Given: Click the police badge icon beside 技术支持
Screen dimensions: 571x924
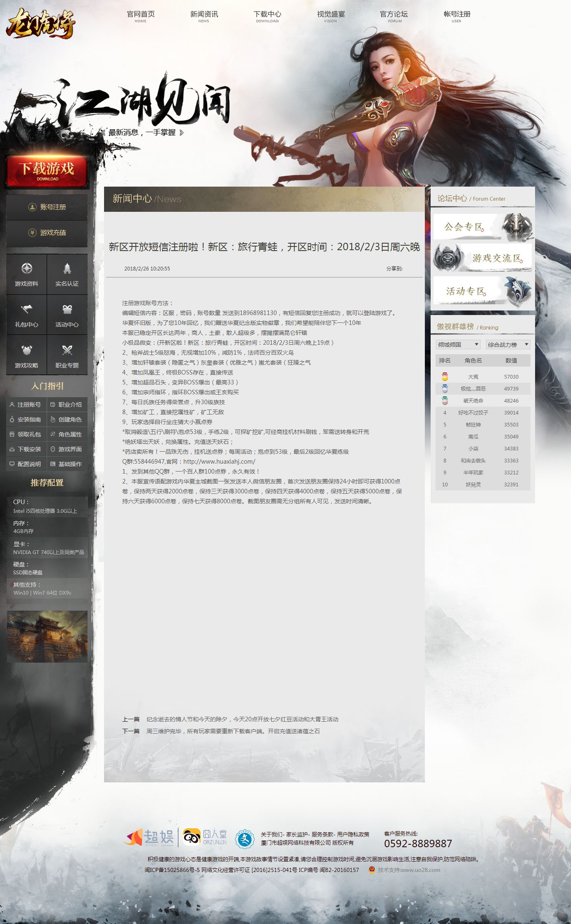Looking at the screenshot, I should (x=372, y=870).
